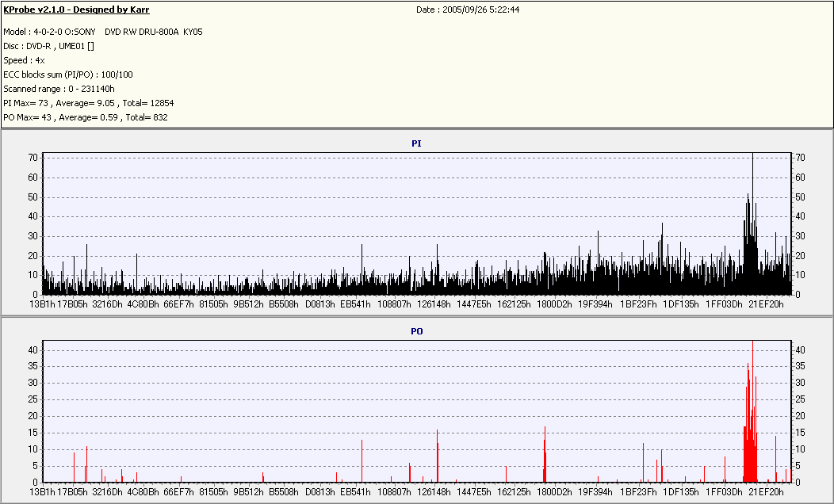Click the 108807h label under the PI graph
834x504 pixels.
(x=394, y=304)
